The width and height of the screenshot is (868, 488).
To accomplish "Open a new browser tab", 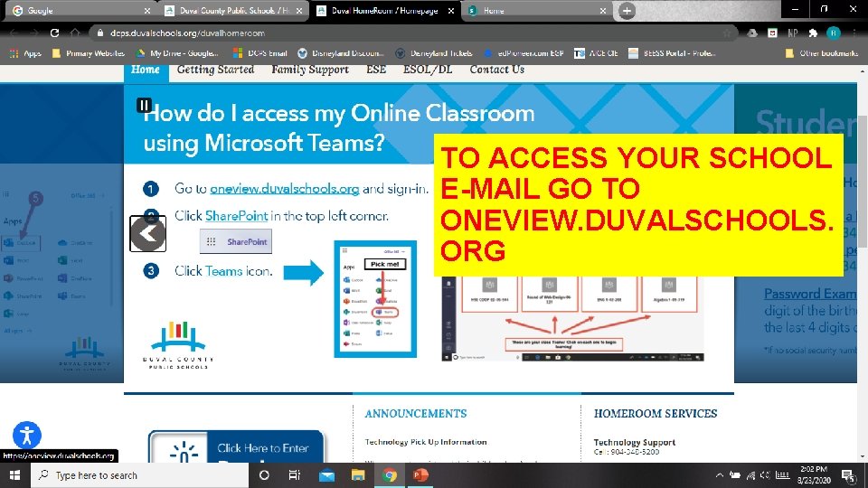I will coord(627,11).
